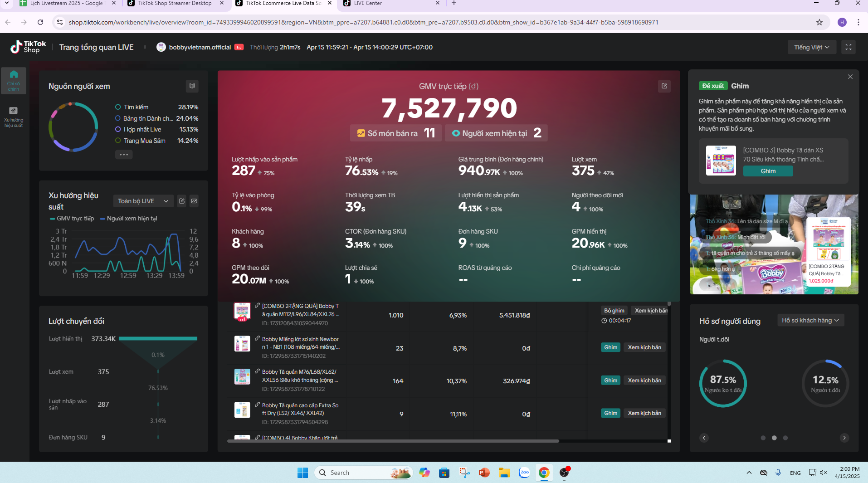868x483 pixels.
Task: Pin the Bobby Tã quần cao cấp Extra Soft
Action: pos(610,413)
